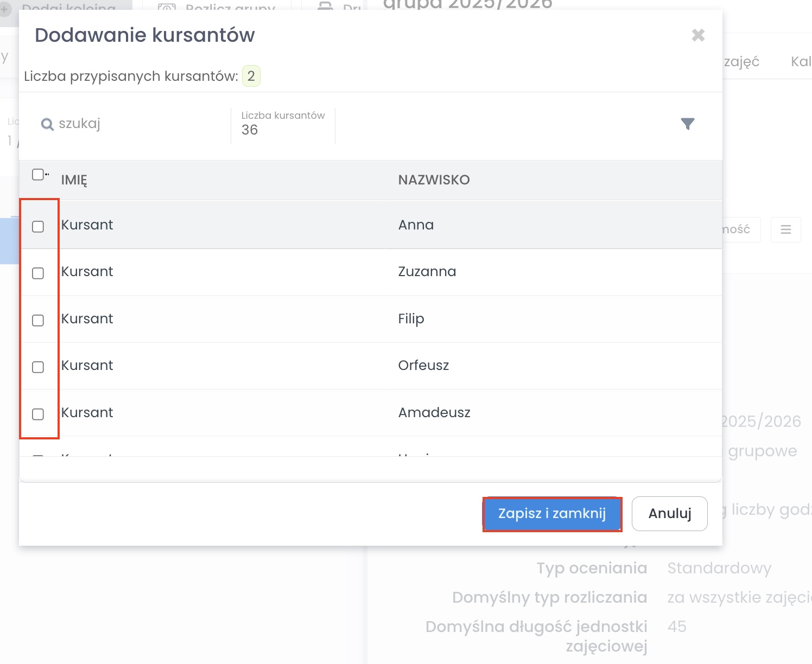
Task: Switch to the zajęć tab
Action: [741, 62]
